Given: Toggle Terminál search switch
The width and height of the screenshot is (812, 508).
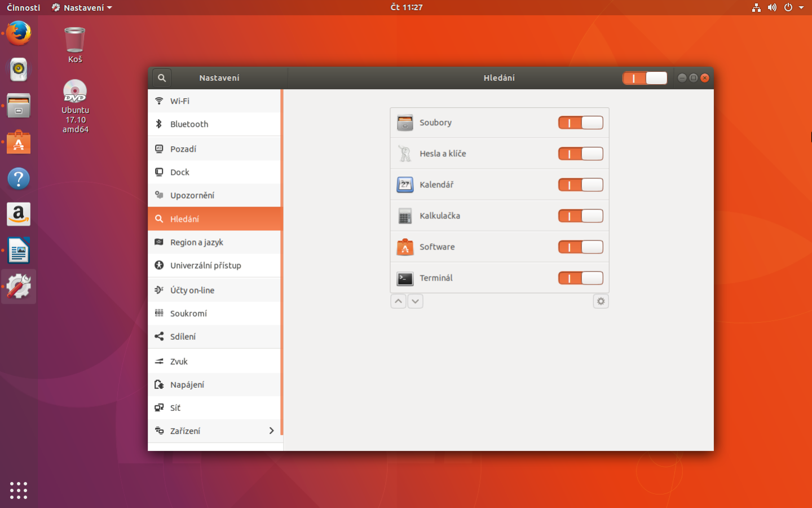Looking at the screenshot, I should click(580, 278).
